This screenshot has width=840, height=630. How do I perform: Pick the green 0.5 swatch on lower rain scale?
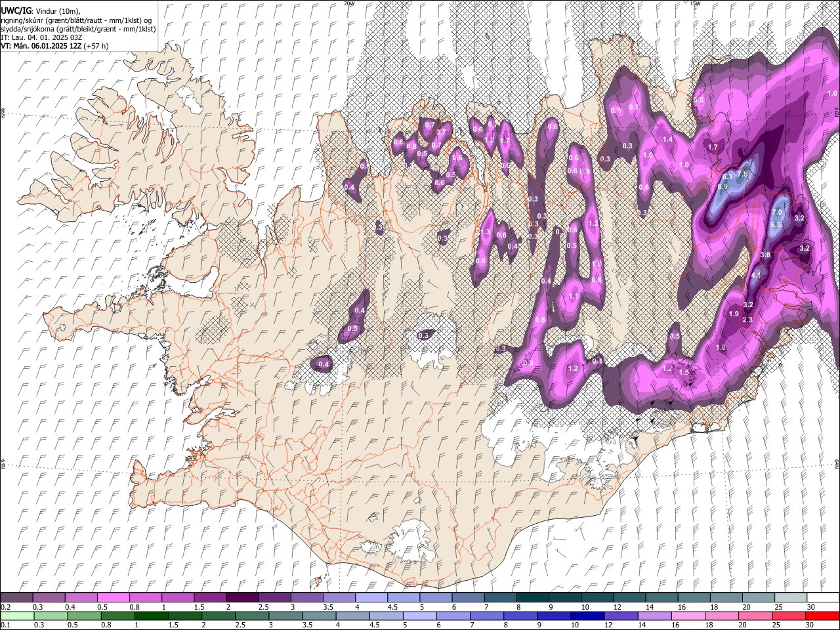click(84, 616)
